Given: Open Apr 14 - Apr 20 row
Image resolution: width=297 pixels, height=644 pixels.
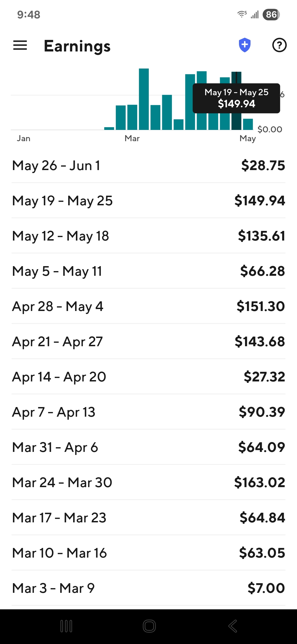Looking at the screenshot, I should 148,377.
